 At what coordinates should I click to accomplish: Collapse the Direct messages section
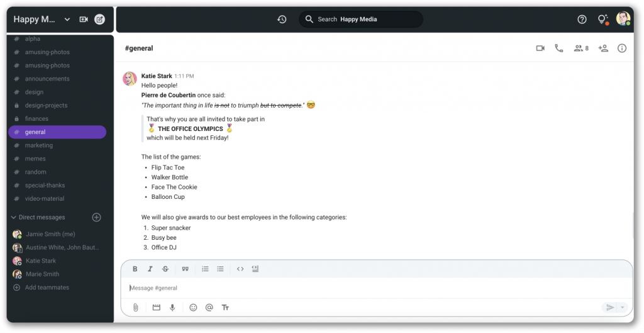click(14, 217)
